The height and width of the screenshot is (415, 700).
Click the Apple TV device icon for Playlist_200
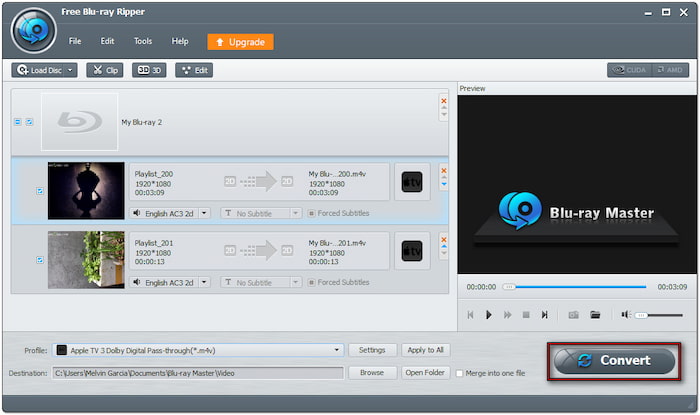coord(411,182)
